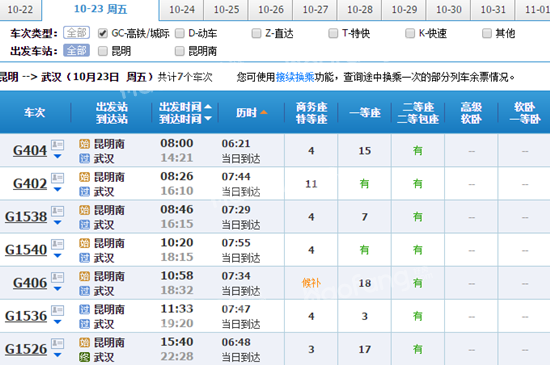Open ID card icon next to G1536
The height and width of the screenshot is (365, 550).
coord(58,310)
